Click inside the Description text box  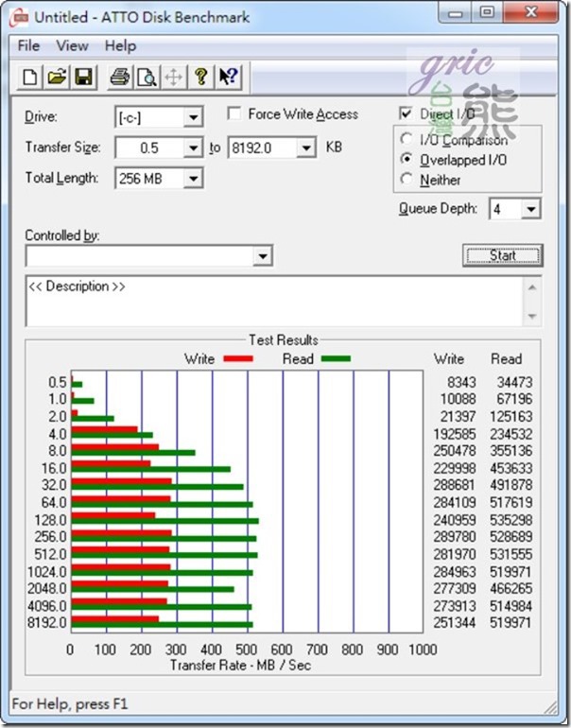[275, 302]
